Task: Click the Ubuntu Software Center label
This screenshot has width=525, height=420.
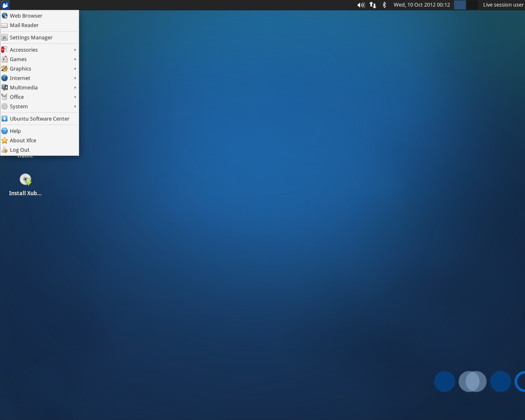Action: 39,119
